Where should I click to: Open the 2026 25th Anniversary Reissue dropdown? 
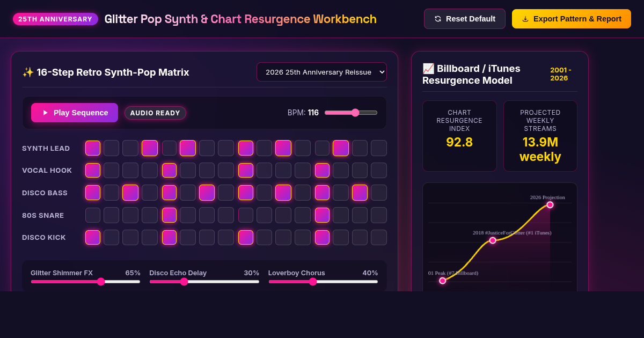(321, 72)
